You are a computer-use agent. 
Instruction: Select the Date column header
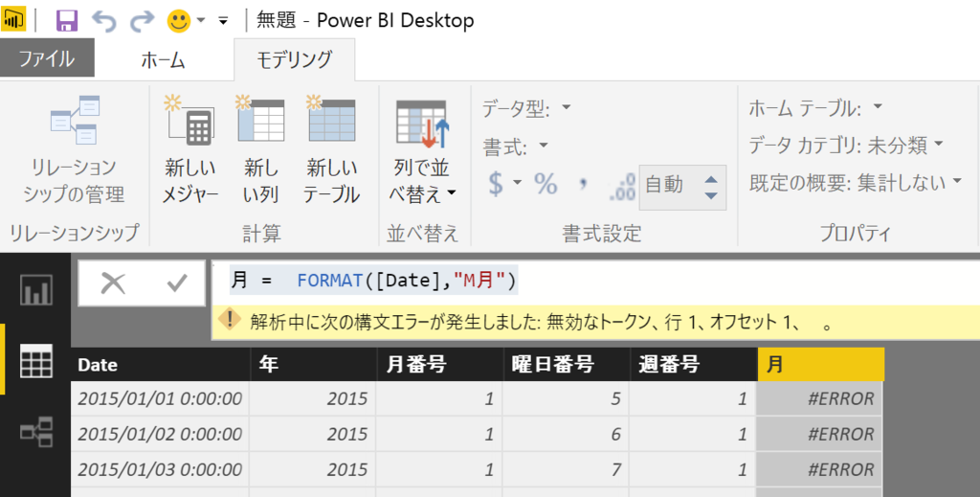pos(161,365)
